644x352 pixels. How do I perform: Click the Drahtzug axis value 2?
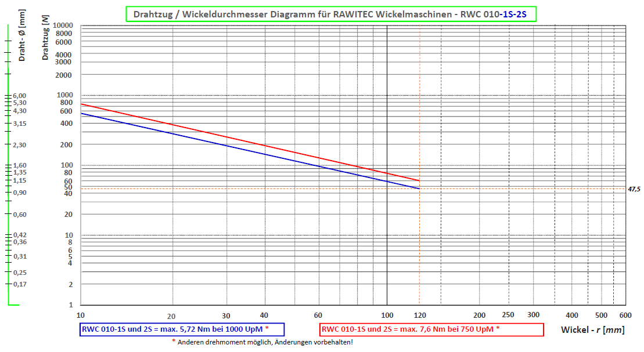(x=71, y=284)
